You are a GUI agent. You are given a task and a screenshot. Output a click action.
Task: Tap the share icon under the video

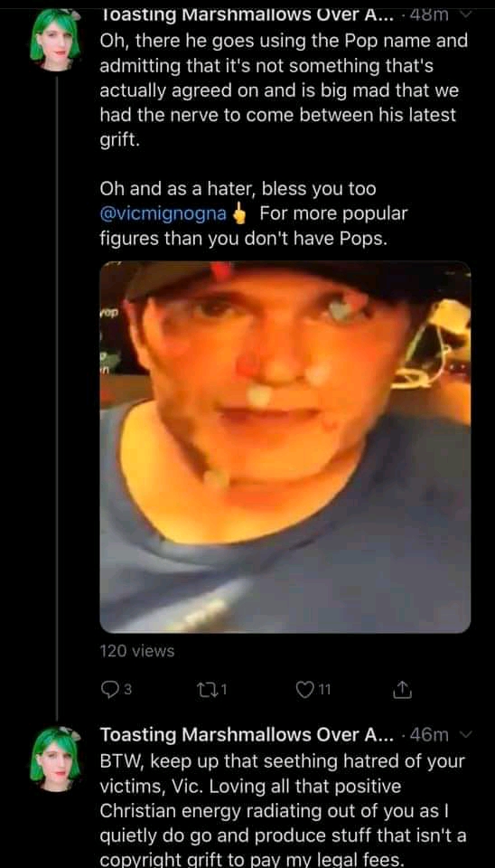click(400, 689)
